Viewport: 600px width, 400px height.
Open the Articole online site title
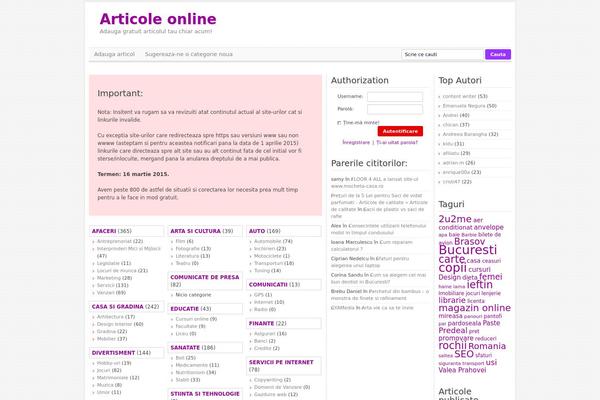[158, 19]
